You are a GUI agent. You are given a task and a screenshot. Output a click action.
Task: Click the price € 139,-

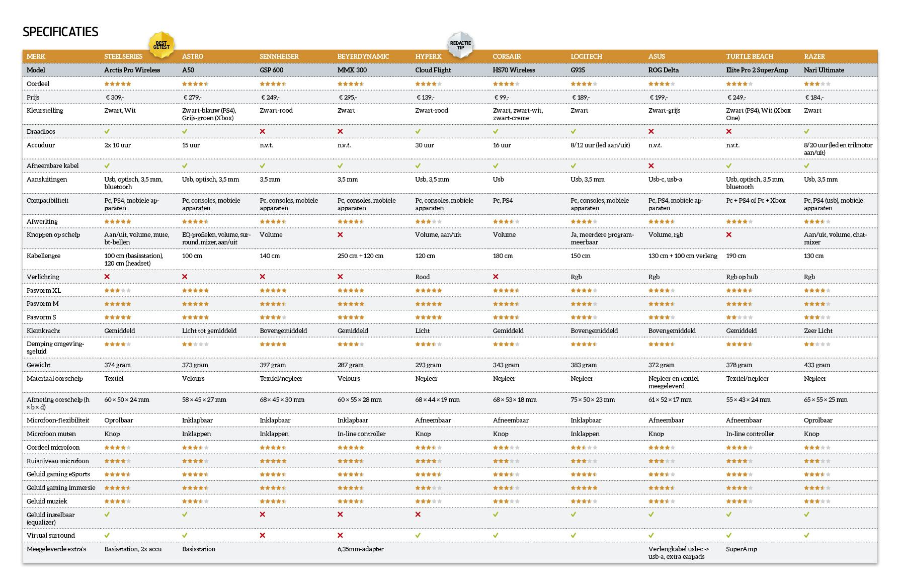[425, 97]
